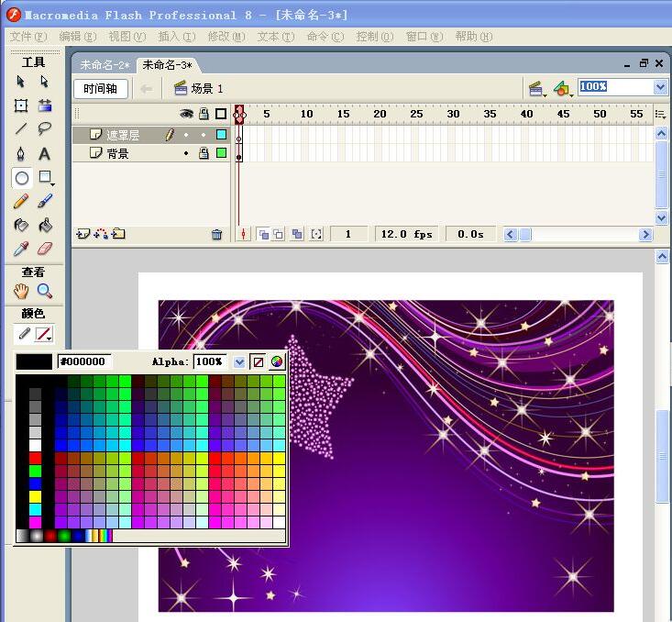Pick the pure white swatch
The width and height of the screenshot is (672, 622).
click(x=35, y=445)
